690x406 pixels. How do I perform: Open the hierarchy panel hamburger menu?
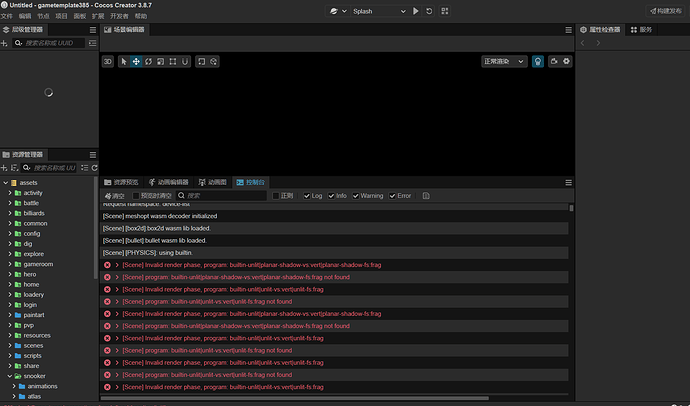pos(93,30)
